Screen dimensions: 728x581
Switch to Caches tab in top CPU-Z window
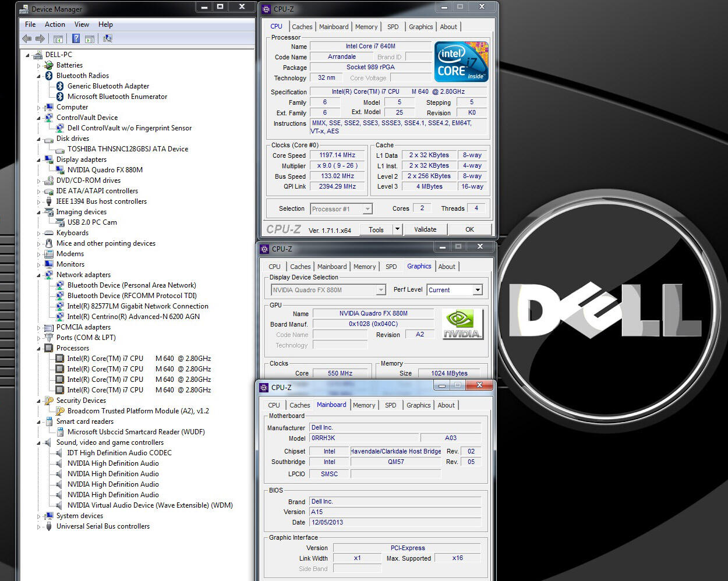pos(302,27)
